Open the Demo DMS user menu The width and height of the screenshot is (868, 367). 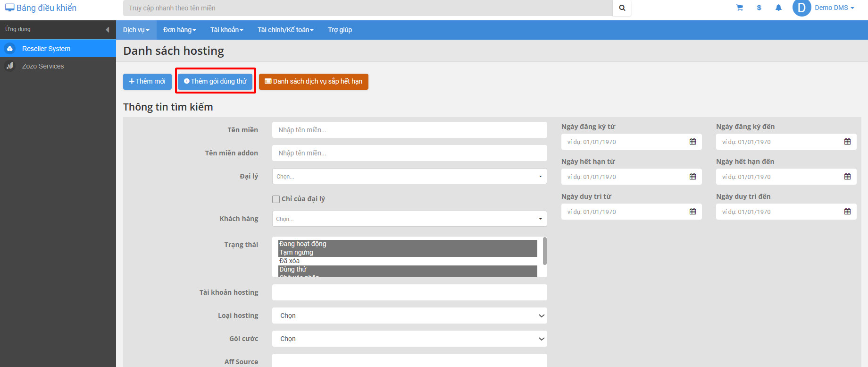834,8
